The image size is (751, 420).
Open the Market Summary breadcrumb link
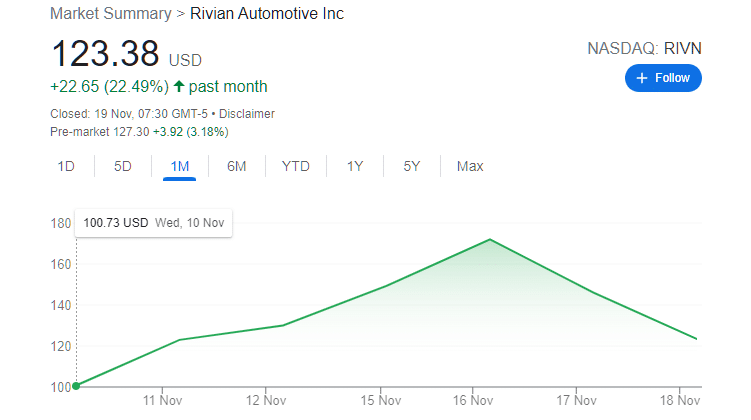pos(111,13)
